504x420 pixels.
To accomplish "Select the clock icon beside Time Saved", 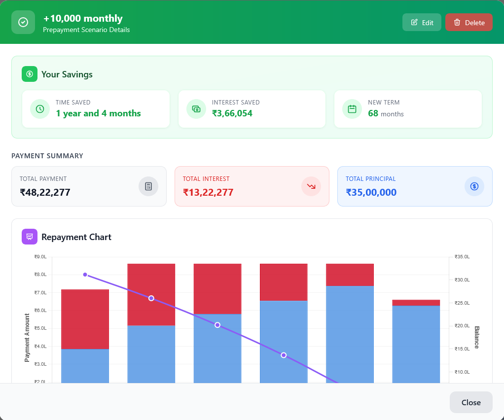I will point(39,109).
